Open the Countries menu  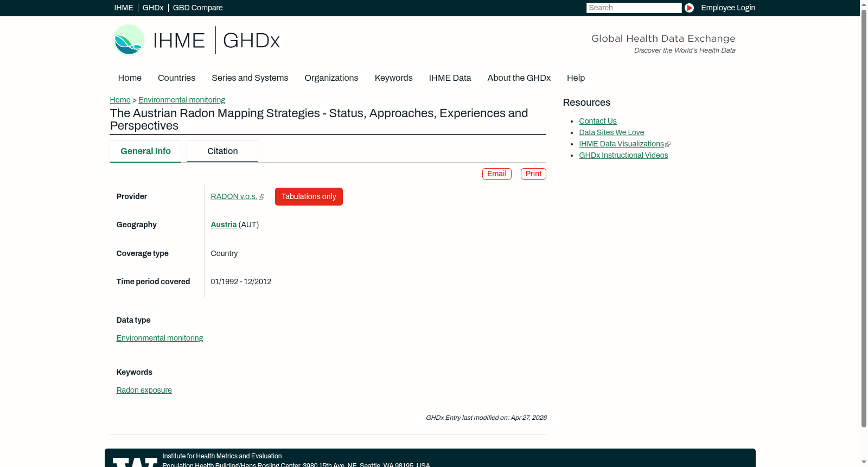(176, 78)
